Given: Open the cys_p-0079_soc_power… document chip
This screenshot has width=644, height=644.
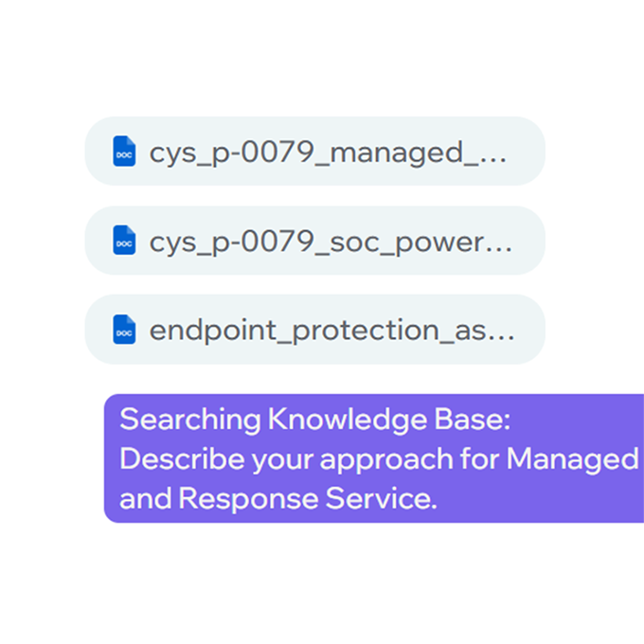Looking at the screenshot, I should pos(315,241).
